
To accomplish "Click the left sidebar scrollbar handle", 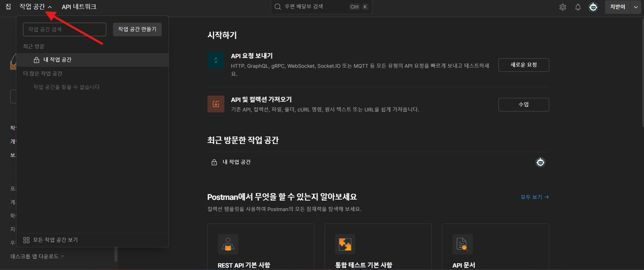I will tap(116, 254).
